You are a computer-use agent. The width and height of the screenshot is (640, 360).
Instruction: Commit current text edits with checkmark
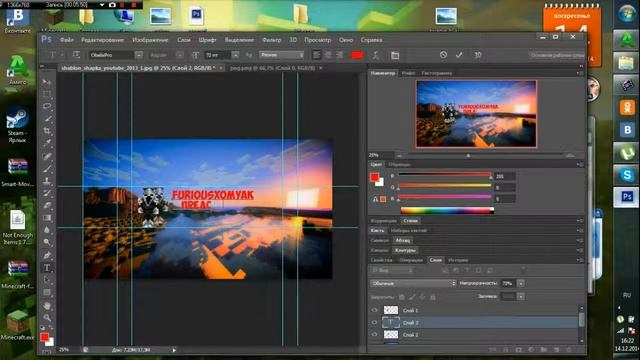[x=459, y=55]
